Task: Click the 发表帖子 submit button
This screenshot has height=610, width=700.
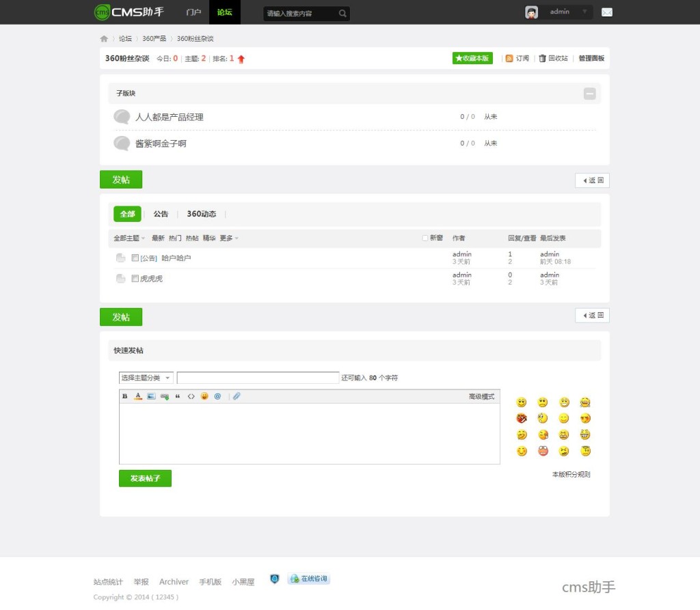Action: [145, 478]
